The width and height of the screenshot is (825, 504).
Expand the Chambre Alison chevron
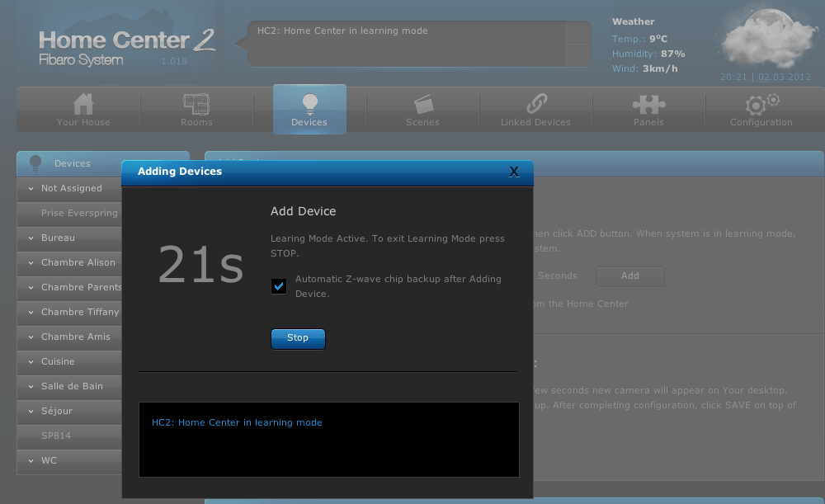(31, 262)
